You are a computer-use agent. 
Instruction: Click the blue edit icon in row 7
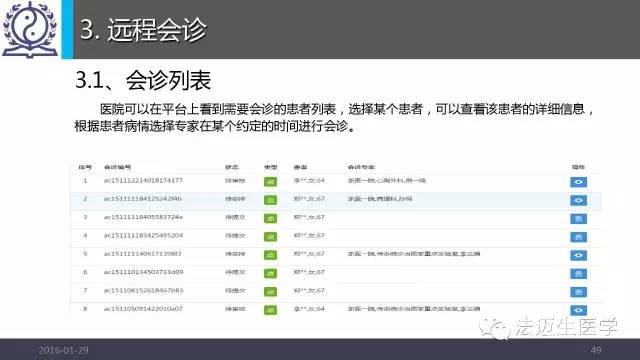click(578, 292)
